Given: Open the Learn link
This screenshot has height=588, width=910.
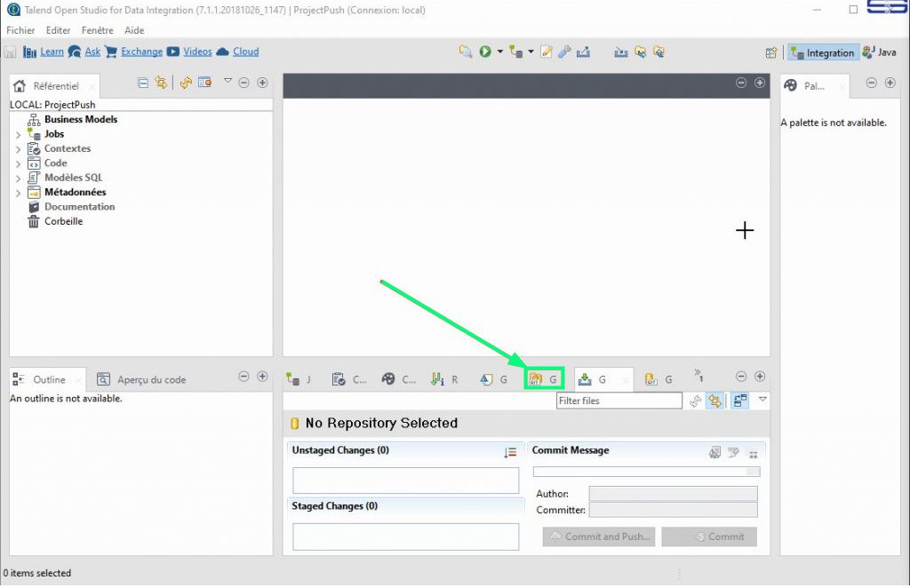Looking at the screenshot, I should (x=52, y=52).
